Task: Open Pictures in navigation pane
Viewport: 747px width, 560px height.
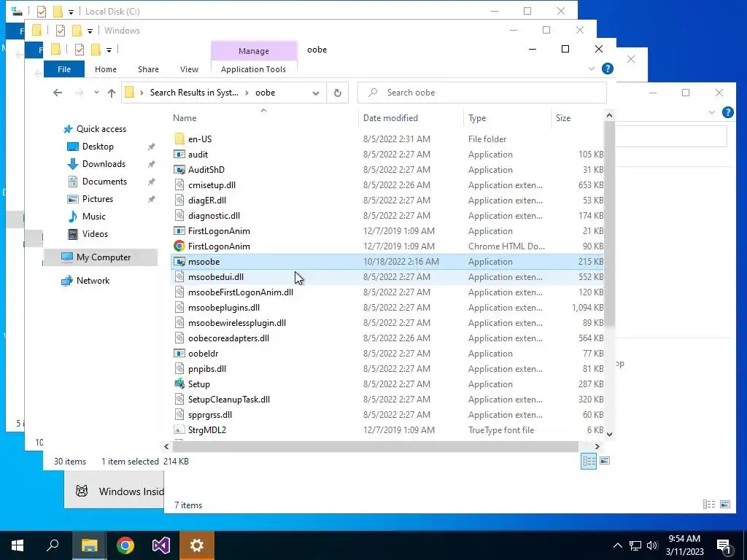Action: (97, 199)
